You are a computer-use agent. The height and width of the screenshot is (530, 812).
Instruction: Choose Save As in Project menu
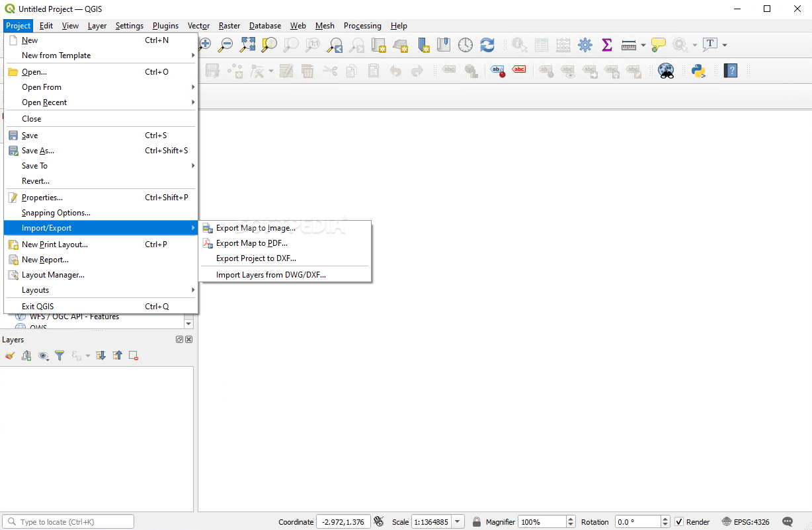coord(102,151)
